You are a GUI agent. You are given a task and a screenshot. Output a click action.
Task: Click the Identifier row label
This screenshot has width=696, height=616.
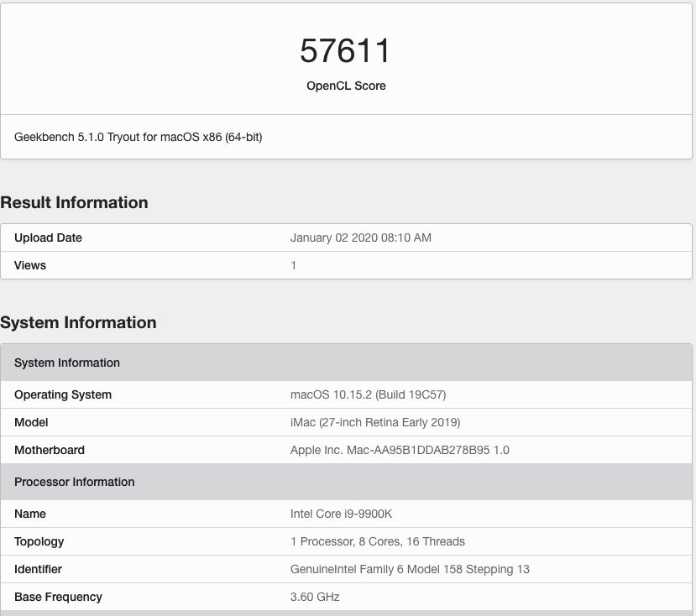coord(38,569)
